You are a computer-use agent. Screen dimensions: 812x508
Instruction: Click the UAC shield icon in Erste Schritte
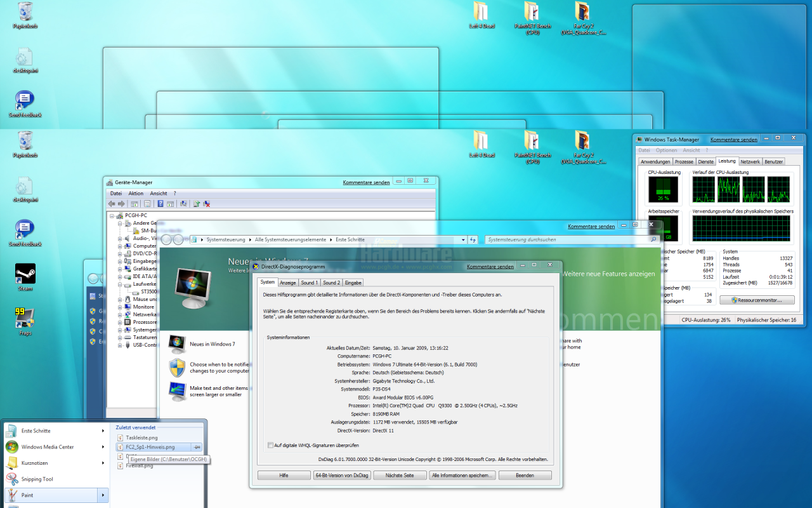point(177,368)
